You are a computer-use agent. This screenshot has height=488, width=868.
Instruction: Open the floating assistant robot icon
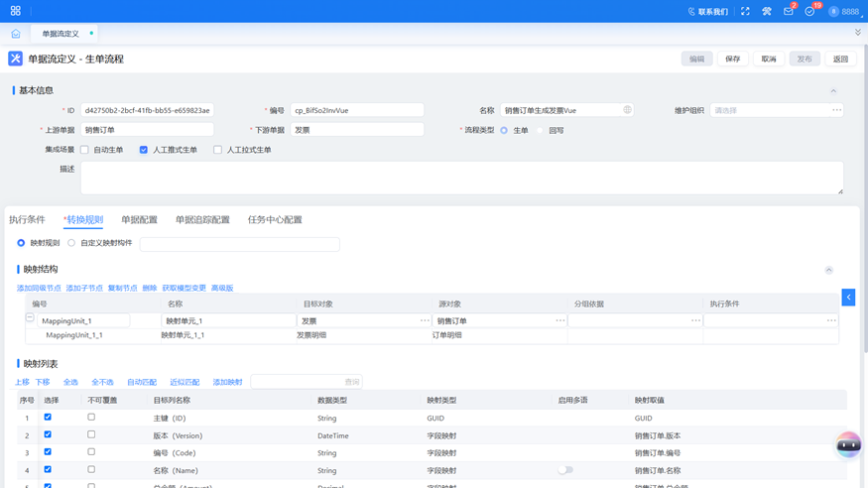[x=847, y=445]
